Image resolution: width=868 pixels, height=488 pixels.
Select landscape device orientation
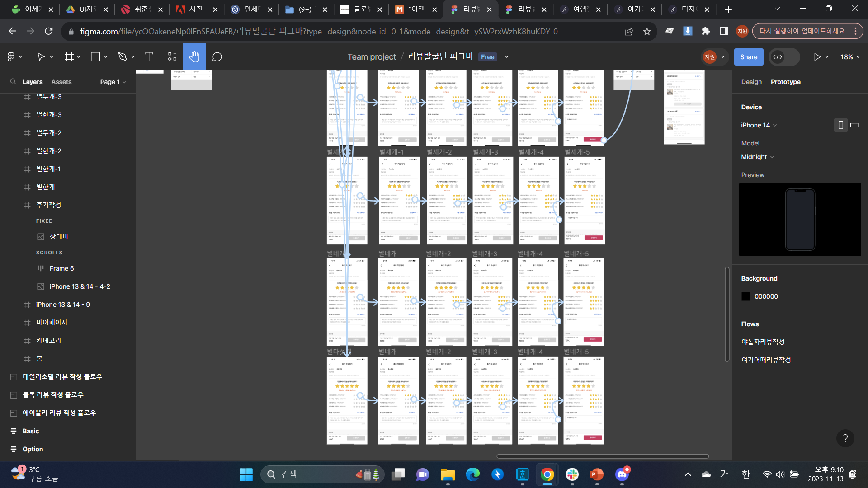coord(854,125)
